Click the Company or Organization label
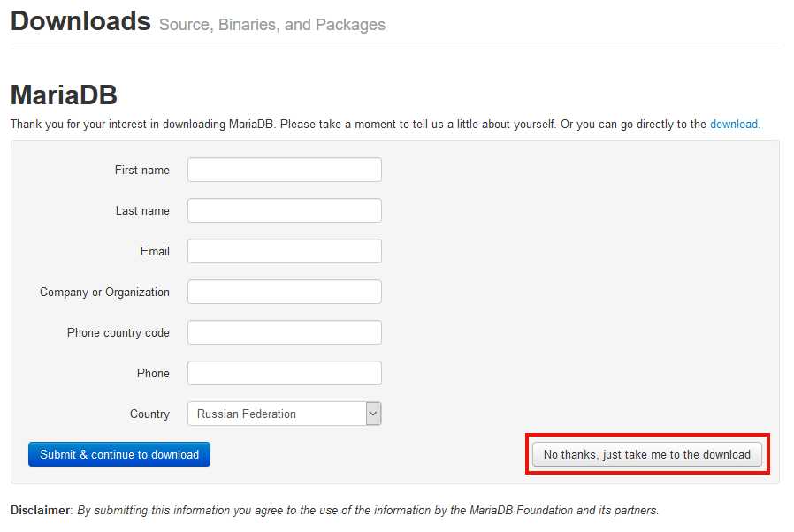The image size is (794, 532). click(x=104, y=292)
